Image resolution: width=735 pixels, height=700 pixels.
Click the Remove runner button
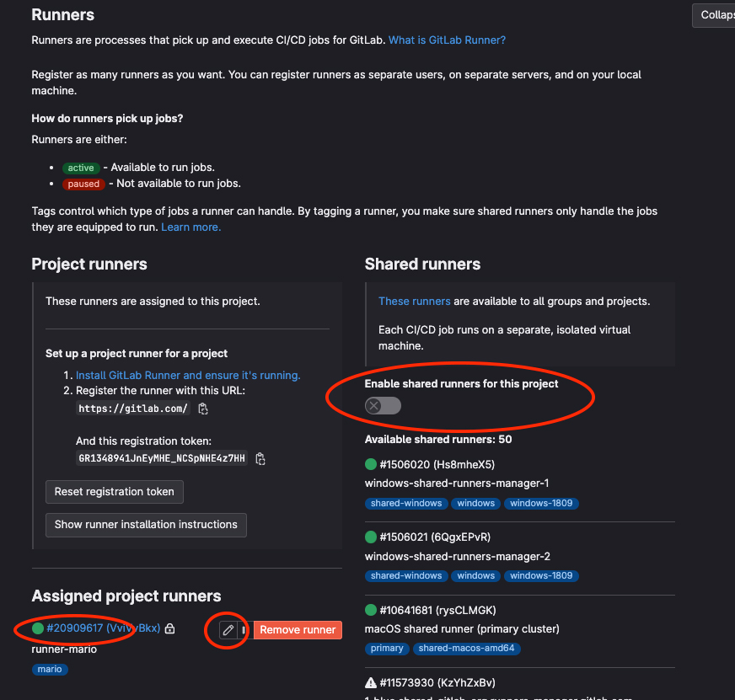(298, 630)
